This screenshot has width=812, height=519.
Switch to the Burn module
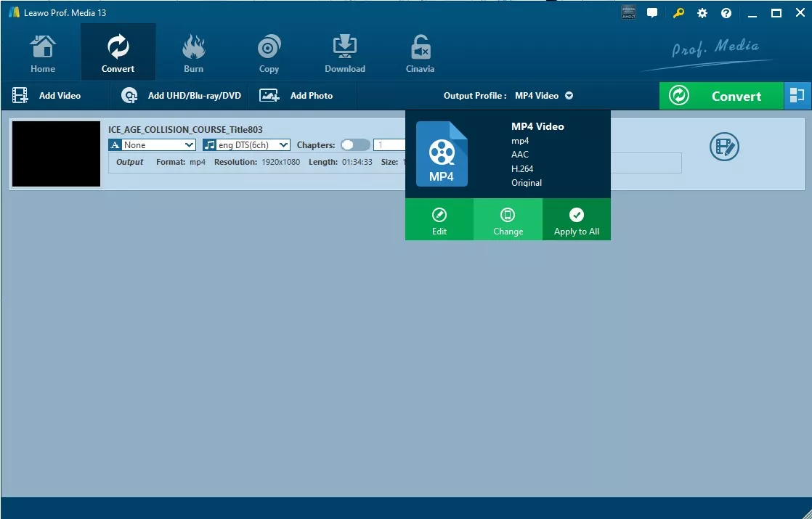pyautogui.click(x=193, y=52)
